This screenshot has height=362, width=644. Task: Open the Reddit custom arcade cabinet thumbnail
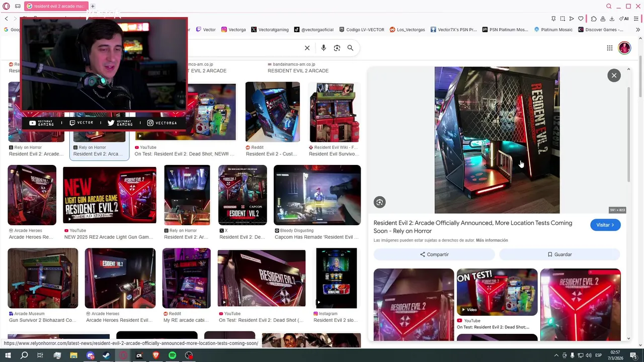272,112
